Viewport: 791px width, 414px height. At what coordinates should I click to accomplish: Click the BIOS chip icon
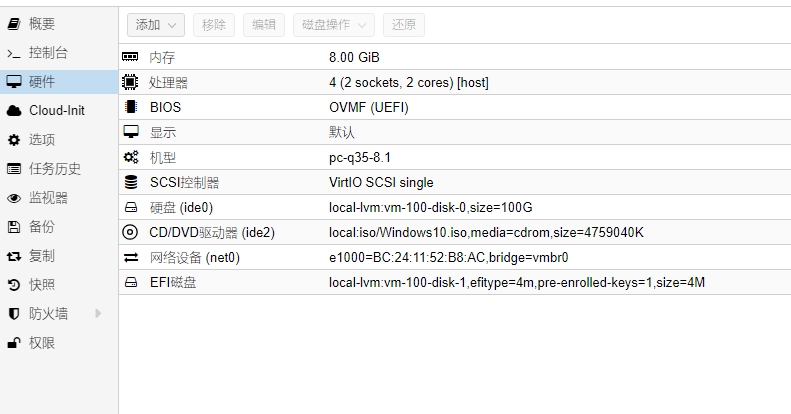pyautogui.click(x=130, y=107)
